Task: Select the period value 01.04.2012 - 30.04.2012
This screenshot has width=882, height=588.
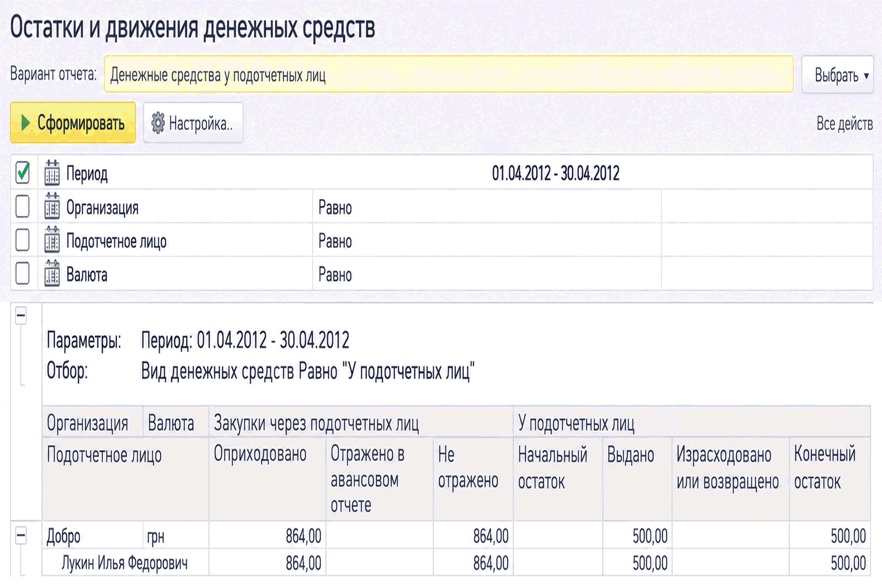Action: [x=556, y=173]
